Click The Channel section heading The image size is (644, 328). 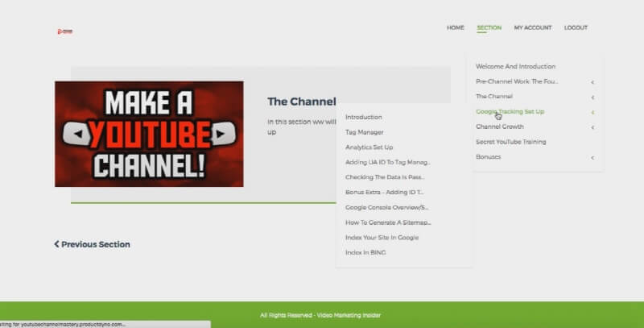301,102
